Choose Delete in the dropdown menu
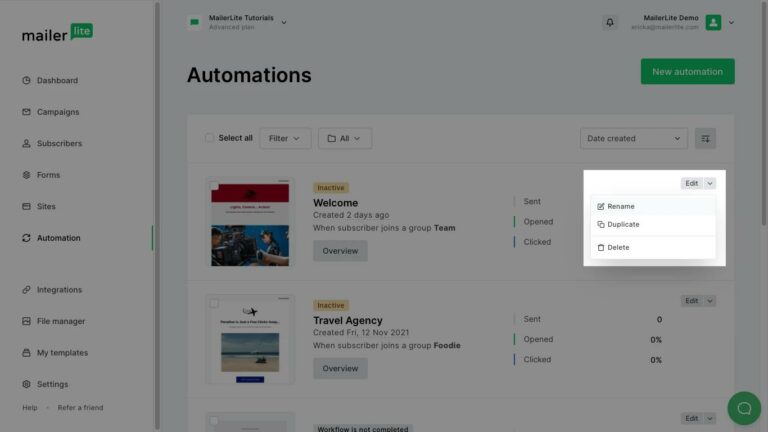 click(x=618, y=247)
